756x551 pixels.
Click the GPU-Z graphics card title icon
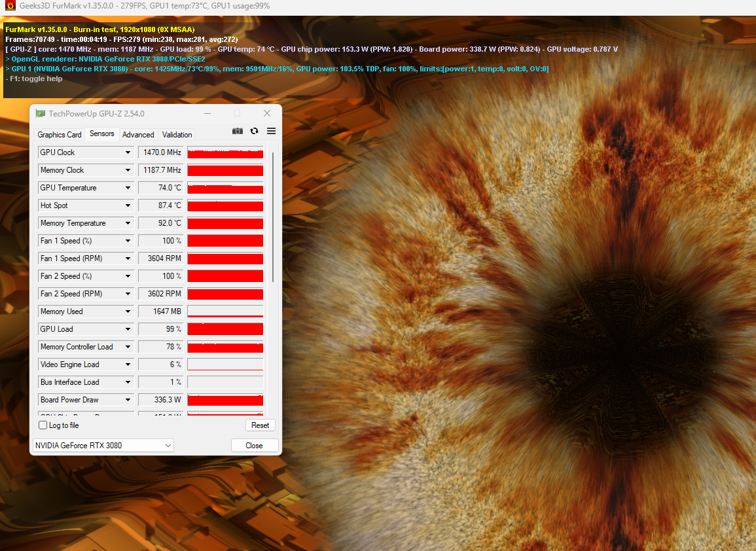click(x=41, y=114)
